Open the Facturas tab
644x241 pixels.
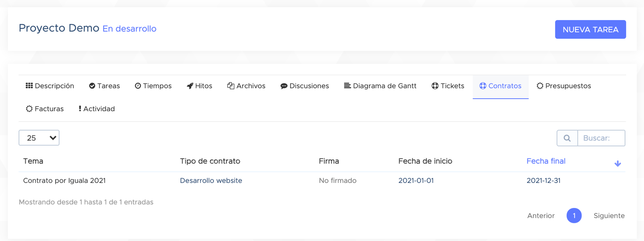click(x=45, y=109)
